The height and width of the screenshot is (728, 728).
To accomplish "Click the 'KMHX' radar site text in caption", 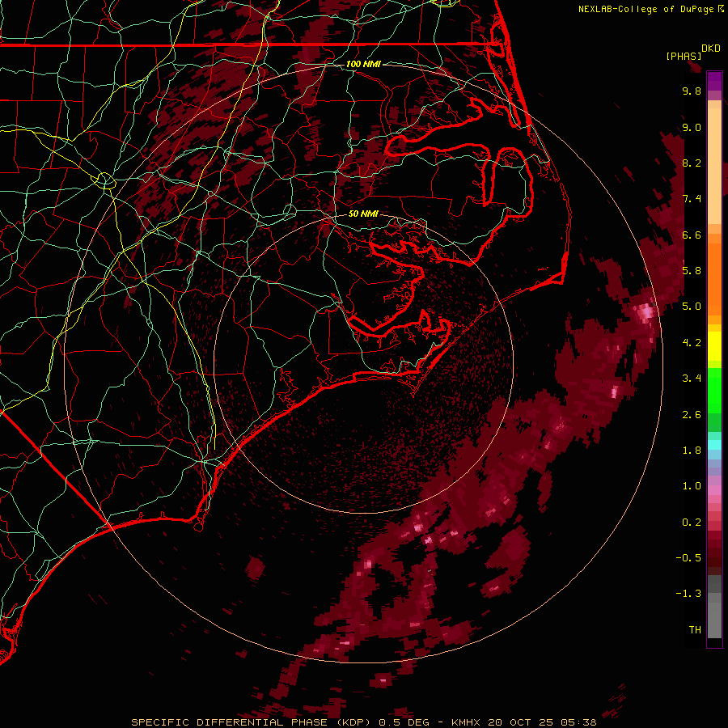I will click(468, 722).
